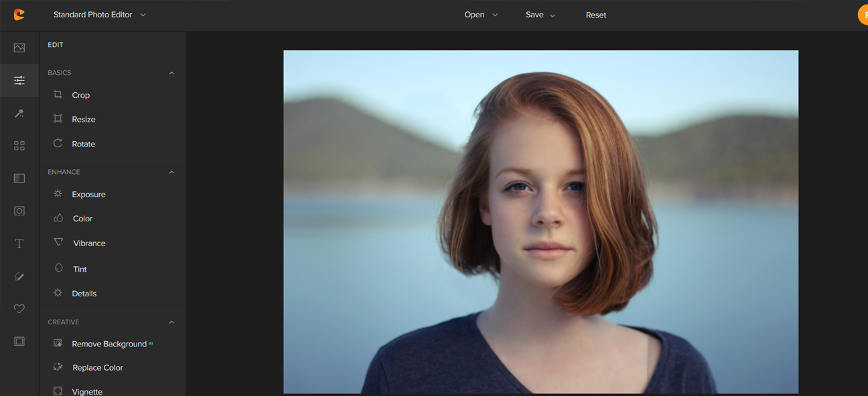The height and width of the screenshot is (396, 868).
Task: Click the four-squares grid sidebar icon
Action: (19, 146)
